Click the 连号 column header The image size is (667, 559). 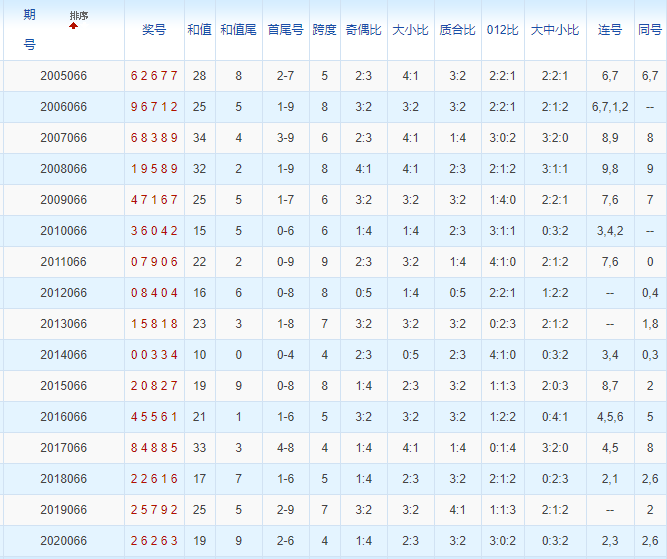click(610, 30)
